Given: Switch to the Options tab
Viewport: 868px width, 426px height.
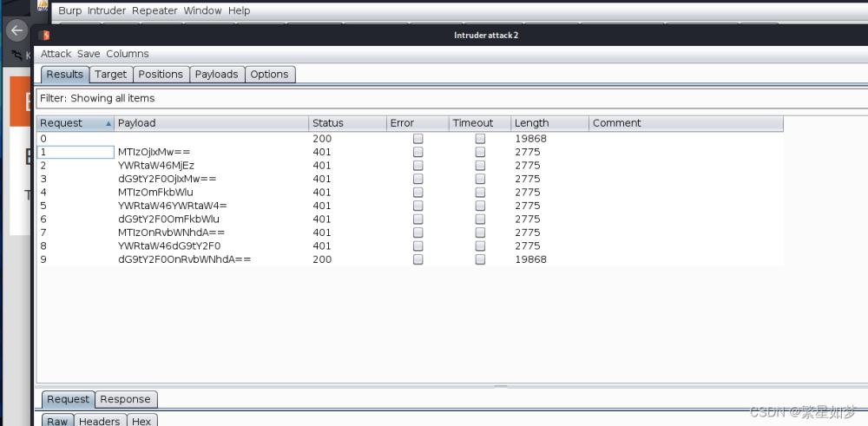Looking at the screenshot, I should coord(270,74).
